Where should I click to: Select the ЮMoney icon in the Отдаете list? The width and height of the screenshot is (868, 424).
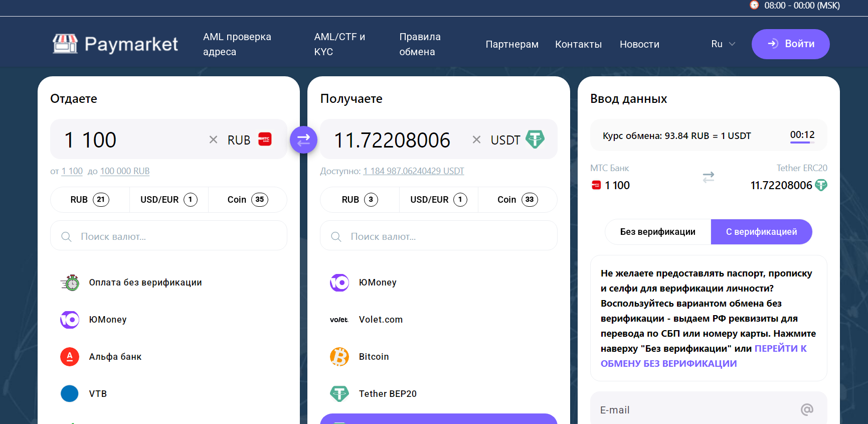[x=70, y=320]
